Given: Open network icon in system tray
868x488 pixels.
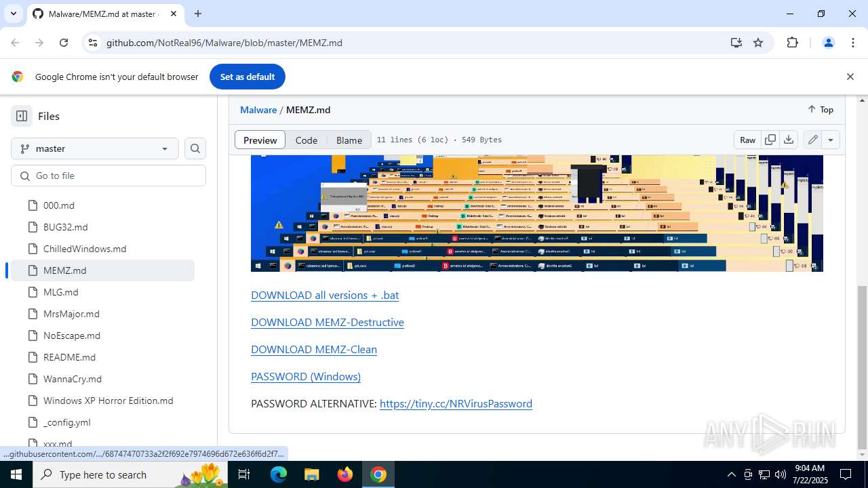Looking at the screenshot, I should click(x=764, y=474).
